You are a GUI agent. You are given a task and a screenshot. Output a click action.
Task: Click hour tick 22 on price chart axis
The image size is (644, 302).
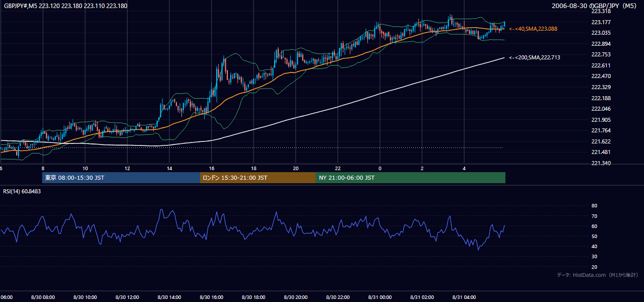pyautogui.click(x=338, y=169)
